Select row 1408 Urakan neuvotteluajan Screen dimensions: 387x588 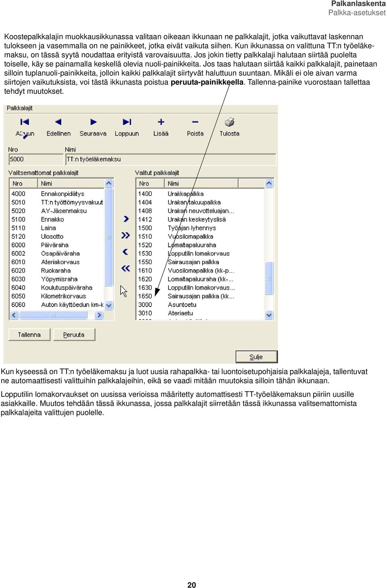click(x=200, y=211)
